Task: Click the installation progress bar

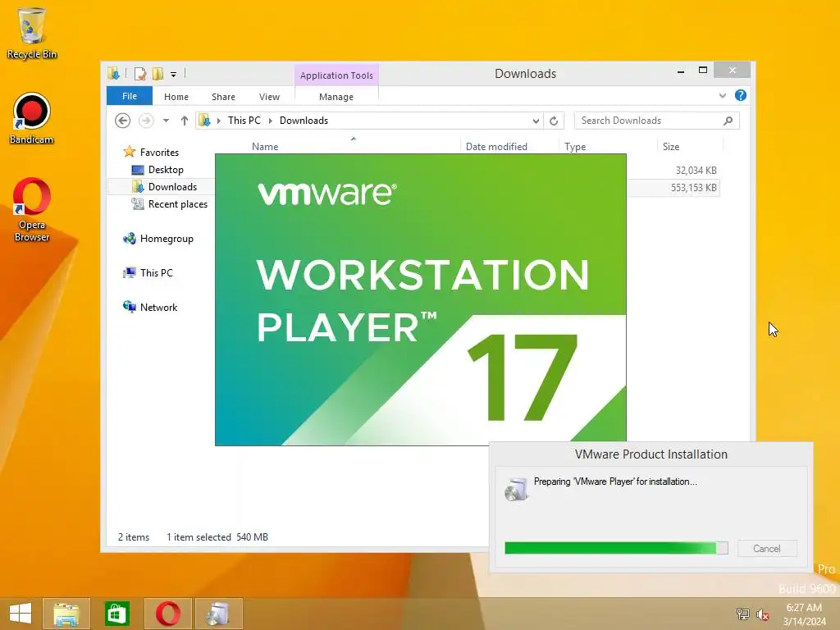Action: (x=616, y=547)
